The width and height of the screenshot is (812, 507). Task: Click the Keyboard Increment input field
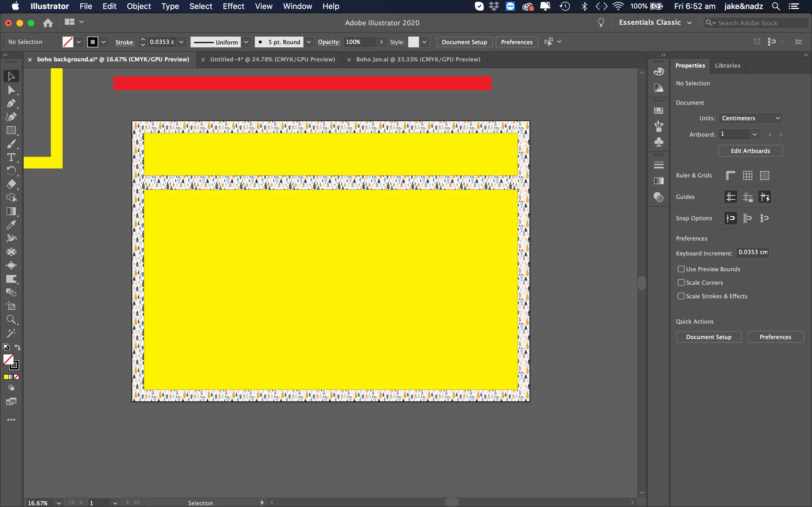coord(752,252)
